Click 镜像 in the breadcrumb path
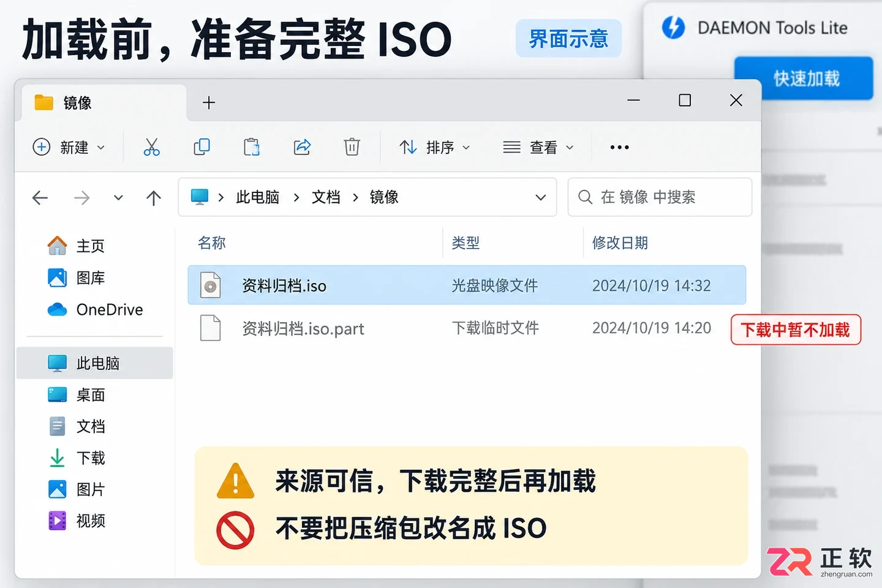The width and height of the screenshot is (882, 588). (384, 197)
